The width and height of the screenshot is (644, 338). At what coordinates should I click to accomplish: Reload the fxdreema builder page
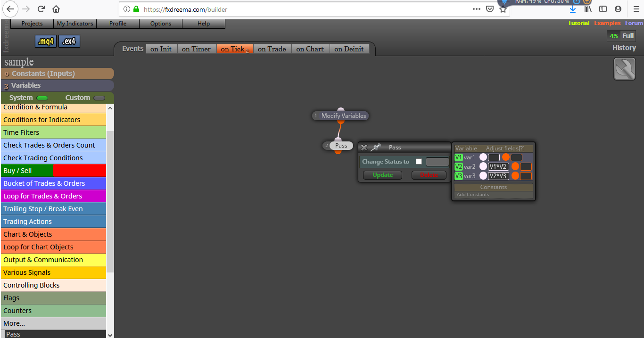41,9
